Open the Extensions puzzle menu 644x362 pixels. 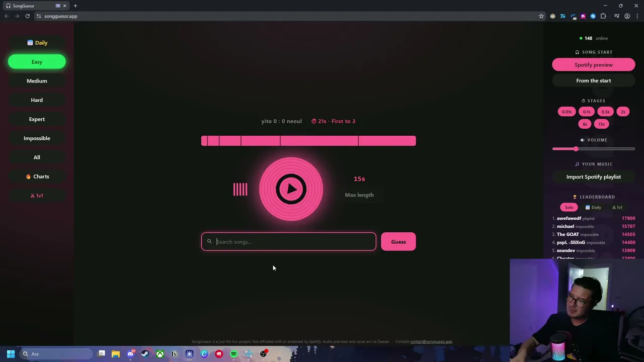(x=603, y=16)
